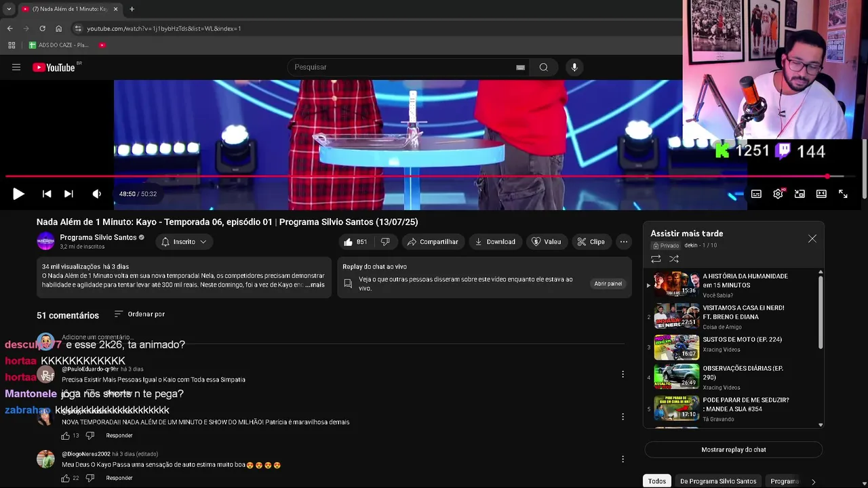Open Programa Silvio Santos channel name link
Screen dimensions: 868x488
(98, 237)
